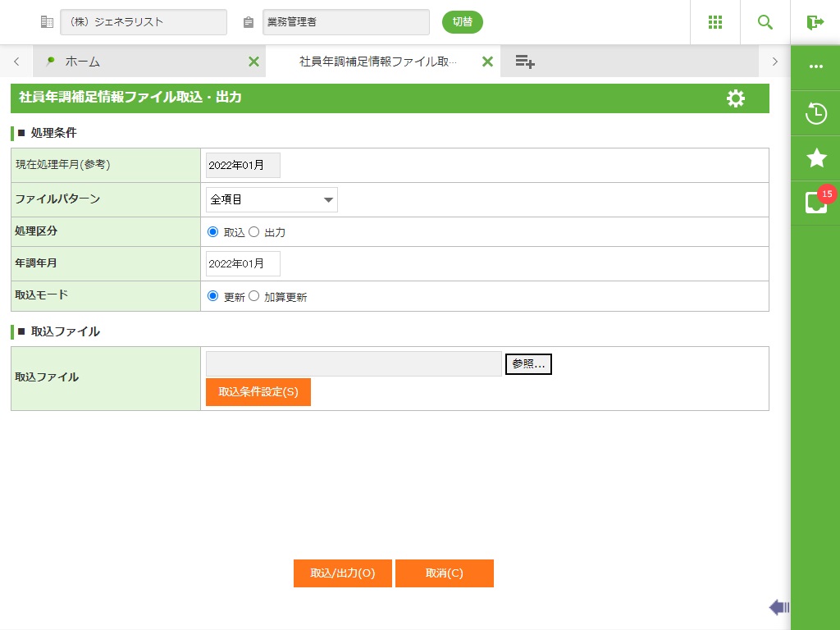Click the logout icon in top-right

[x=815, y=22]
